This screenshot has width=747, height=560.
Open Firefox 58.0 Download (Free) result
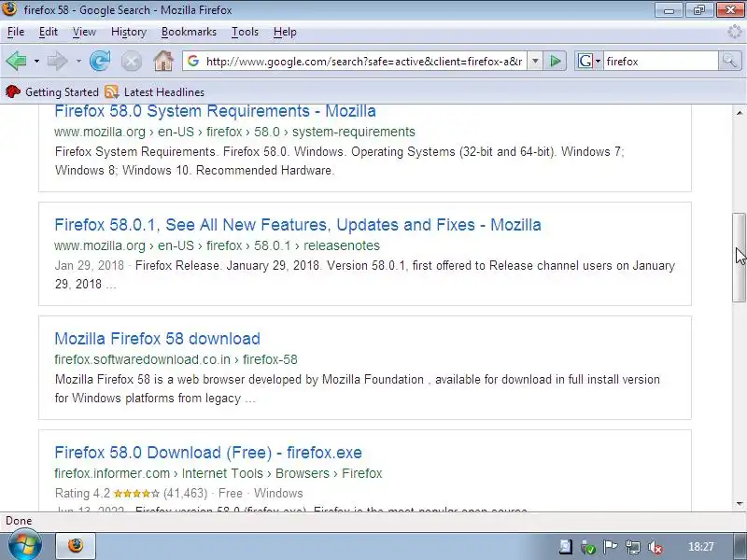coord(208,453)
